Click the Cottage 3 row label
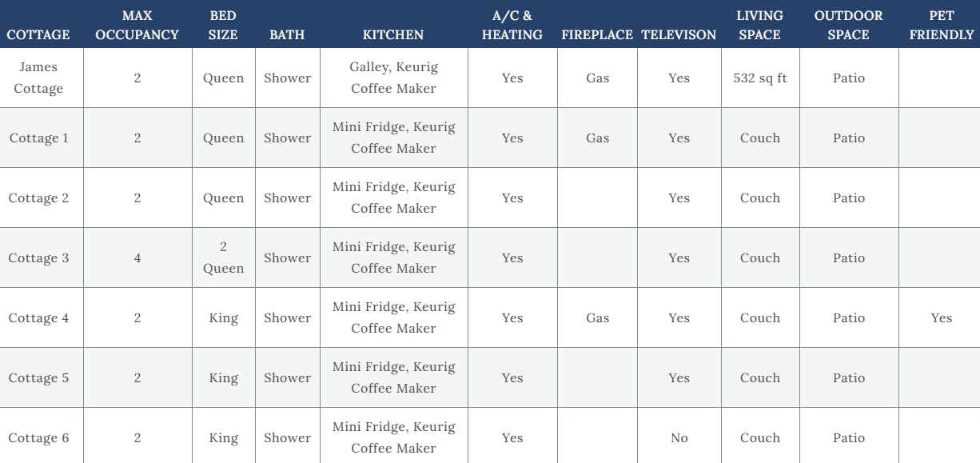The height and width of the screenshot is (463, 980). [38, 257]
